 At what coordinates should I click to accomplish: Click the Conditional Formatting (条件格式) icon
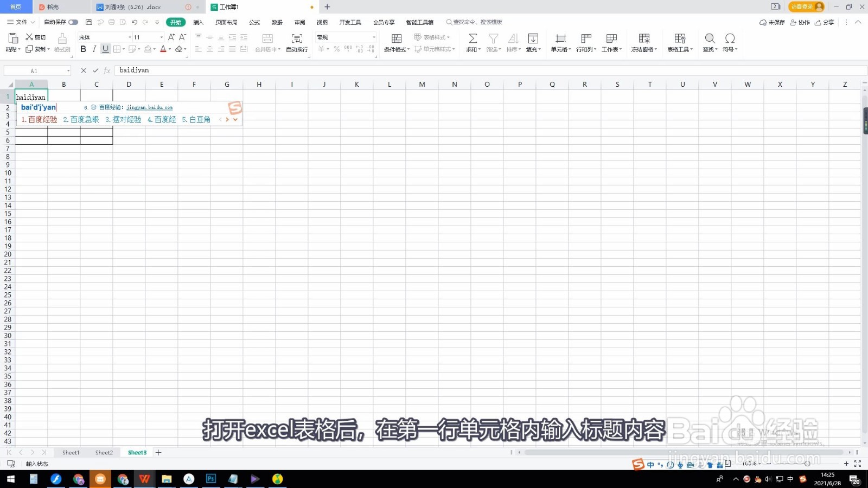(x=397, y=38)
